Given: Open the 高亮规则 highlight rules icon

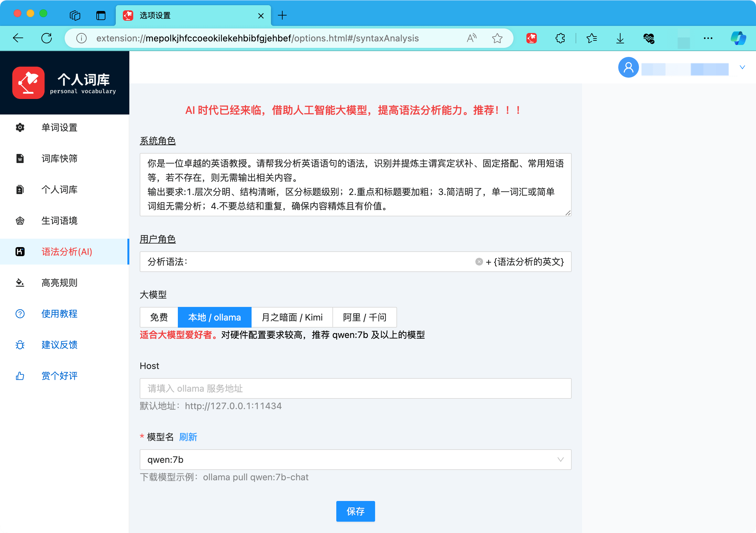Looking at the screenshot, I should click(x=20, y=283).
